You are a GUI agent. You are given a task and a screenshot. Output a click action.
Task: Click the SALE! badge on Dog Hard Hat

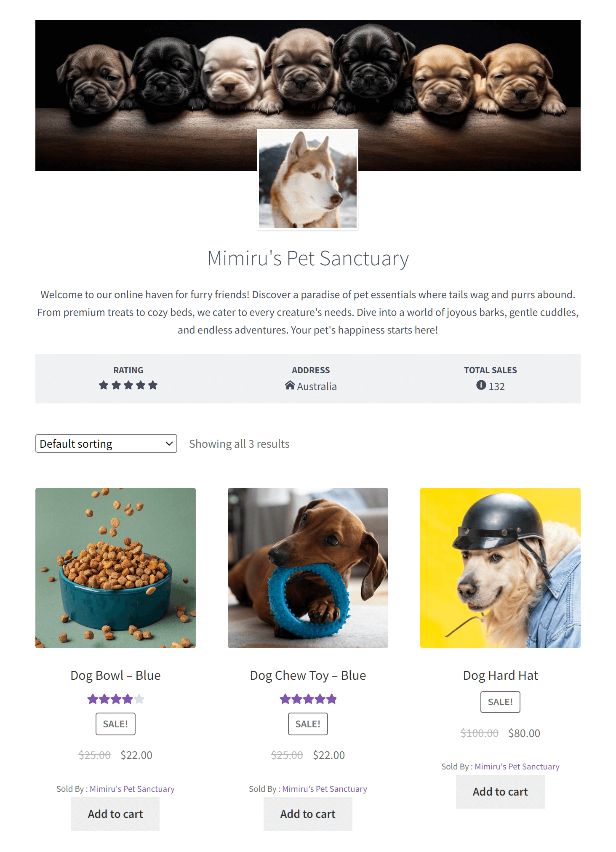pos(500,702)
